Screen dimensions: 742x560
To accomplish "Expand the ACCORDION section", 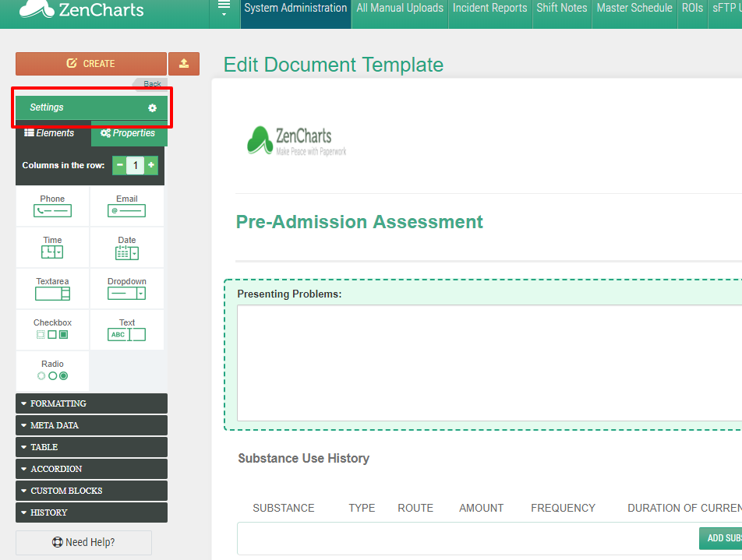I will [91, 469].
